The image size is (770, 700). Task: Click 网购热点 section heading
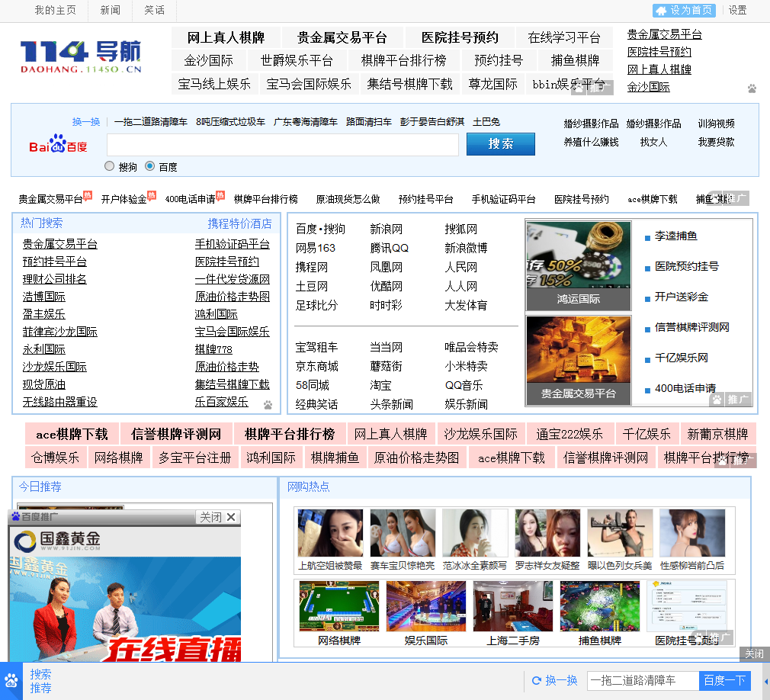[309, 486]
